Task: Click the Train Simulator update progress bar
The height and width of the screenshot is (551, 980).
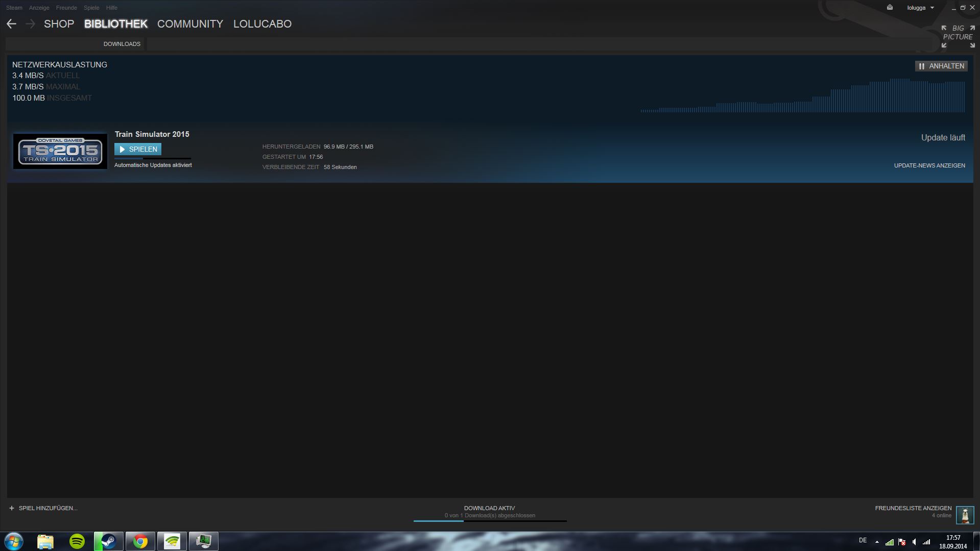Action: 153,158
